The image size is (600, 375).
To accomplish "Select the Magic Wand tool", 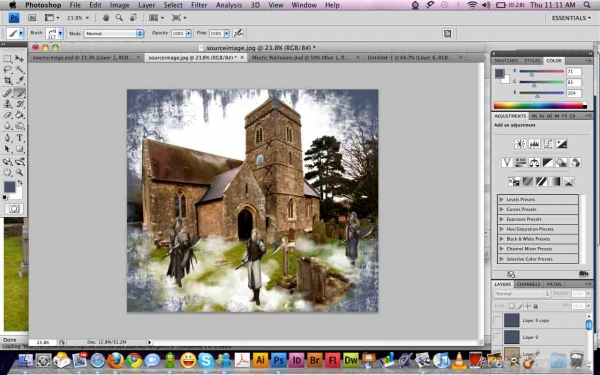I will pyautogui.click(x=19, y=70).
